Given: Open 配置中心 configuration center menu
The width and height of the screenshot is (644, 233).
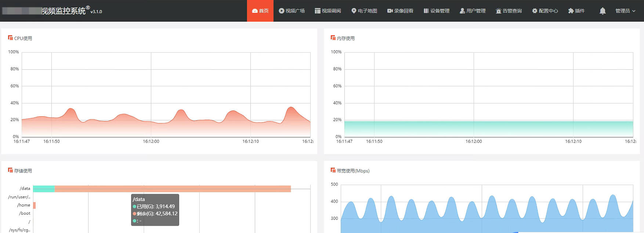Looking at the screenshot, I should coord(544,11).
